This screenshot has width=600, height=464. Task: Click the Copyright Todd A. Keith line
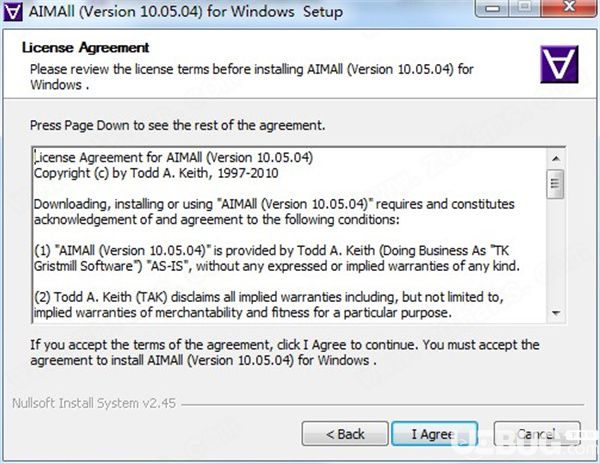click(156, 173)
